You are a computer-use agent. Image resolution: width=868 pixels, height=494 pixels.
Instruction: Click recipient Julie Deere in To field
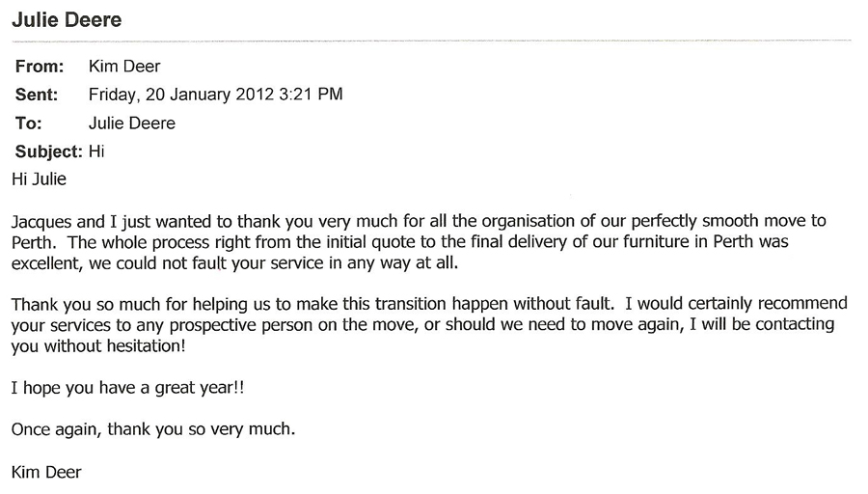pos(132,123)
